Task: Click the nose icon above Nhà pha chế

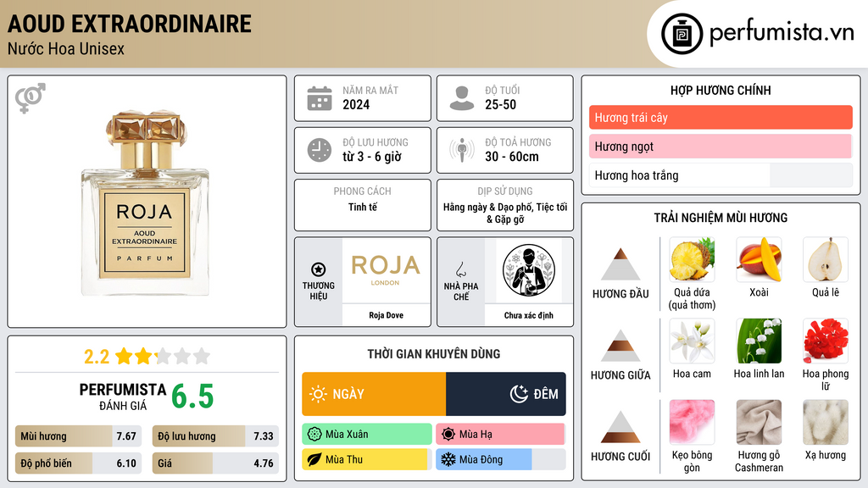Action: point(460,270)
